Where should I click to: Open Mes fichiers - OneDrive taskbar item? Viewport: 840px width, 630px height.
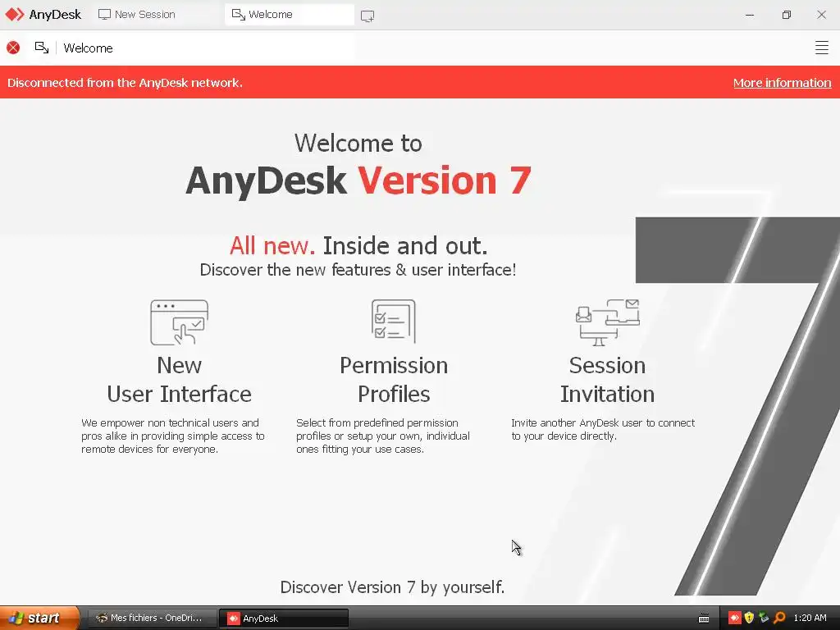pyautogui.click(x=151, y=618)
